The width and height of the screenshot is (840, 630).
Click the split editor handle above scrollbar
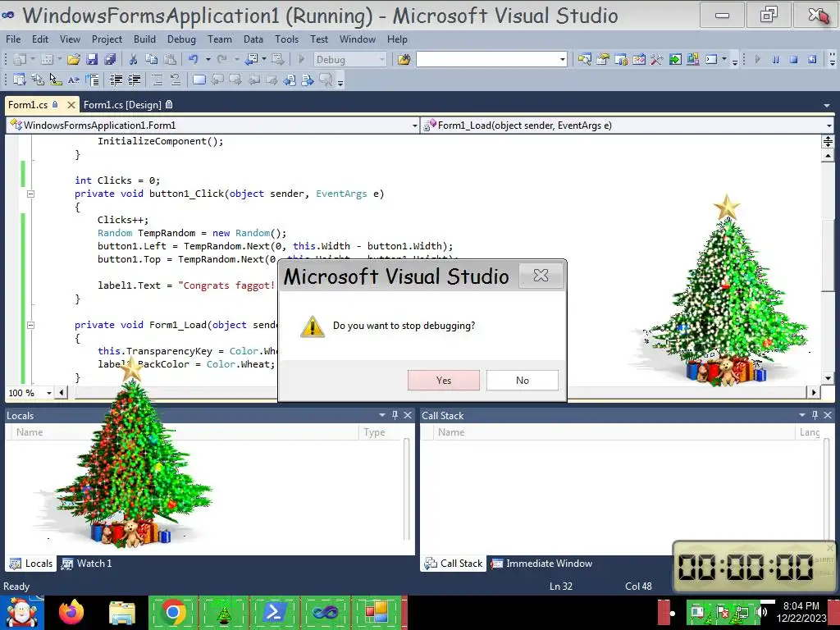click(x=829, y=141)
